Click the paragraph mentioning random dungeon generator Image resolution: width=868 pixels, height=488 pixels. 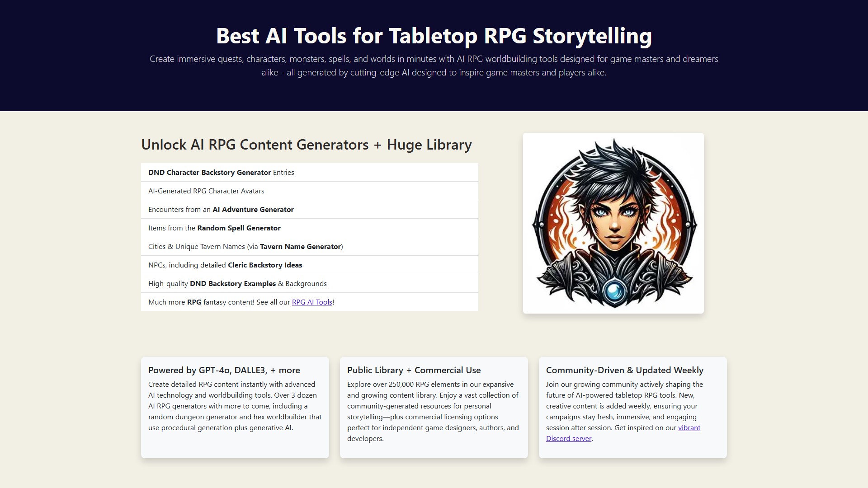[235, 406]
